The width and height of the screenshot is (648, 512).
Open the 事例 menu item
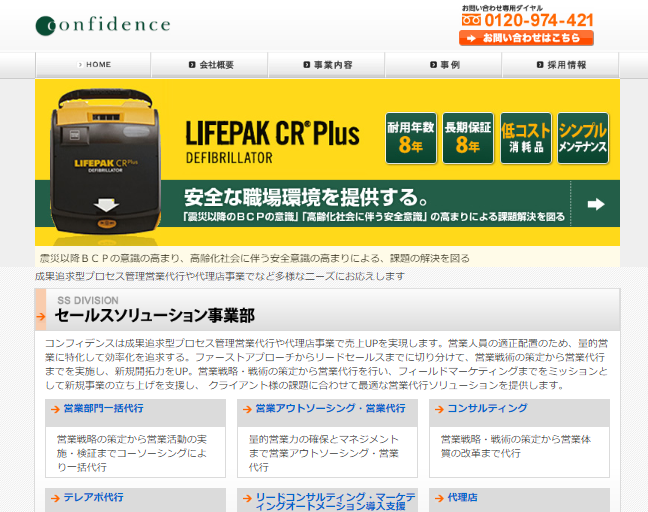(444, 65)
